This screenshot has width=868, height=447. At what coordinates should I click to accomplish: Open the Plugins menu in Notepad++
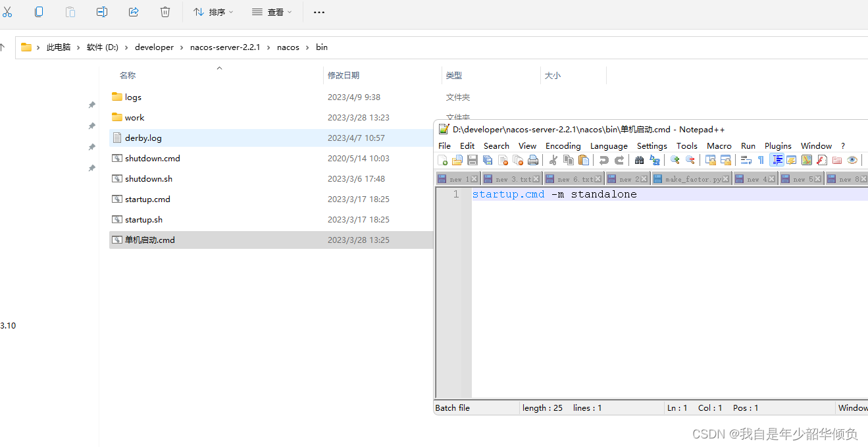(x=778, y=145)
